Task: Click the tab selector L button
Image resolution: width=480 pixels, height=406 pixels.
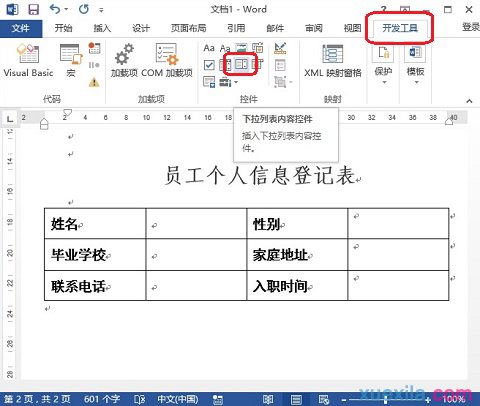Action: point(10,118)
